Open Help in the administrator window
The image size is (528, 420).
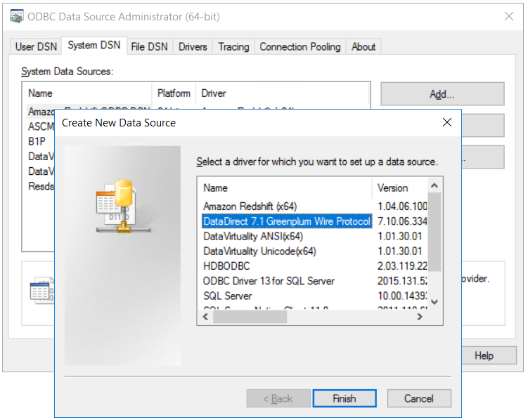(x=489, y=355)
